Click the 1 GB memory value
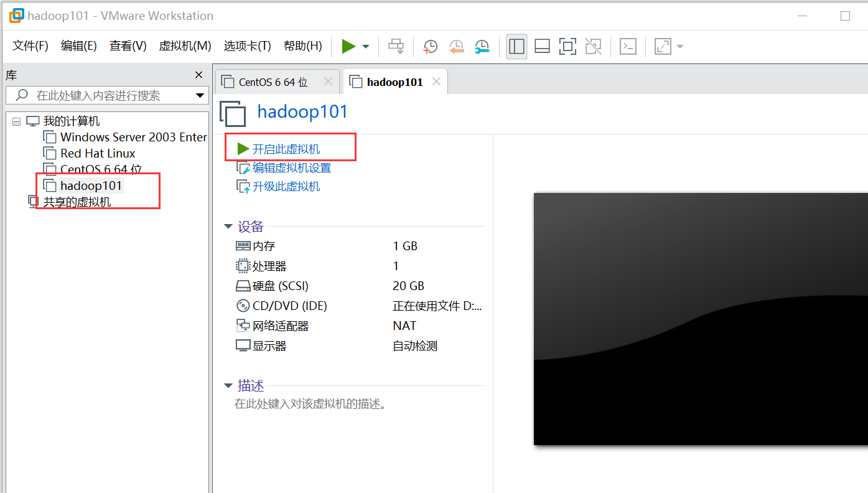The image size is (868, 493). pyautogui.click(x=405, y=246)
